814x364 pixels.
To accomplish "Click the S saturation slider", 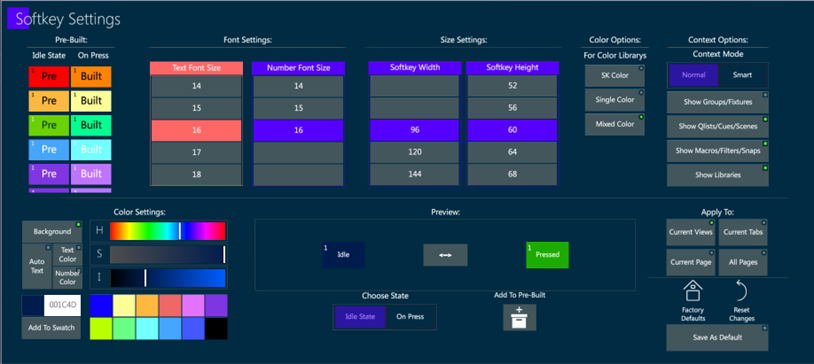I will 168,254.
